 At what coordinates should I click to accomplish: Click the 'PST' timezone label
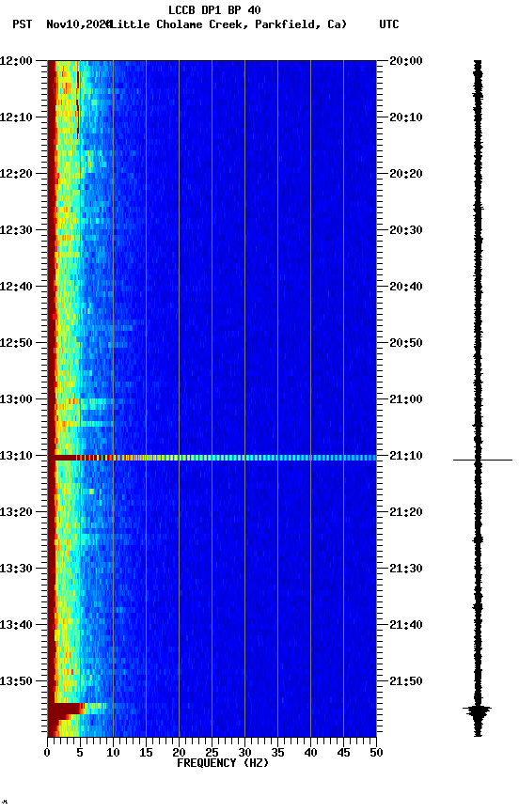[x=23, y=24]
